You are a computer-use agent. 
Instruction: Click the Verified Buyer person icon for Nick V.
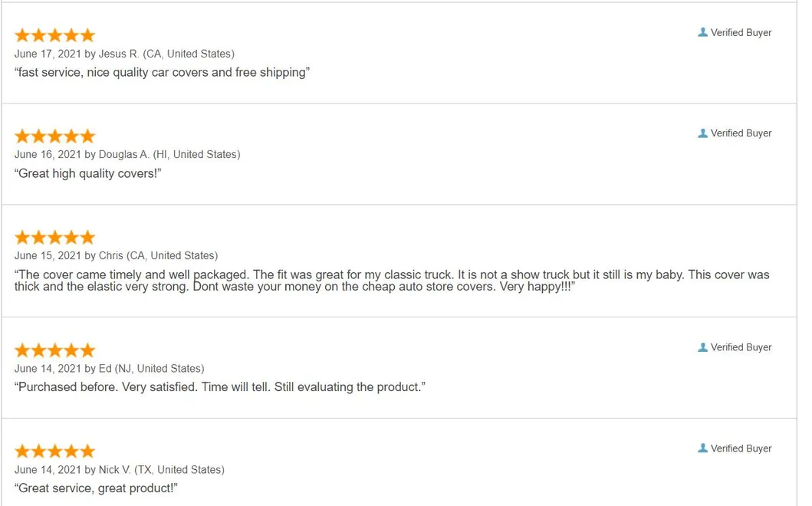[x=702, y=448]
